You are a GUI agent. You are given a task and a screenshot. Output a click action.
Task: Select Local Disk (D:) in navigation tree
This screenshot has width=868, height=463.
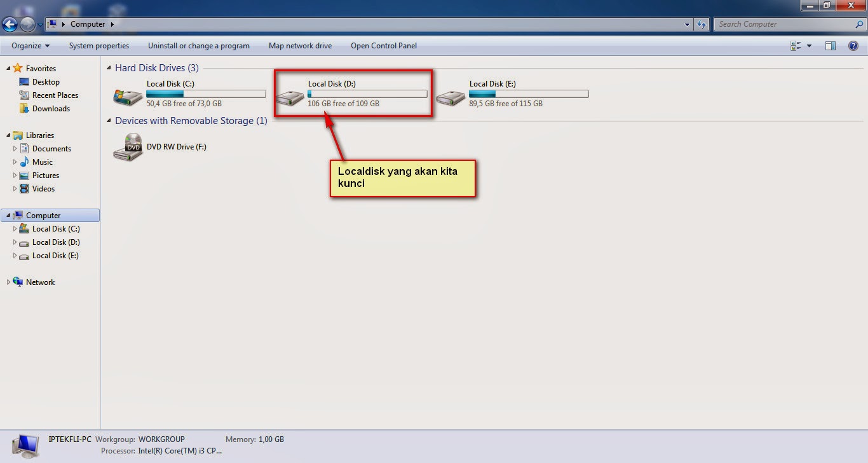[x=56, y=242]
